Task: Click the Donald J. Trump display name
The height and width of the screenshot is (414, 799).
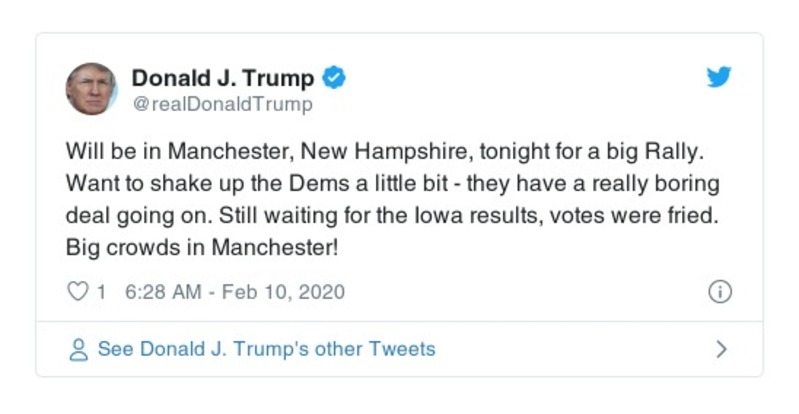Action: pyautogui.click(x=222, y=78)
